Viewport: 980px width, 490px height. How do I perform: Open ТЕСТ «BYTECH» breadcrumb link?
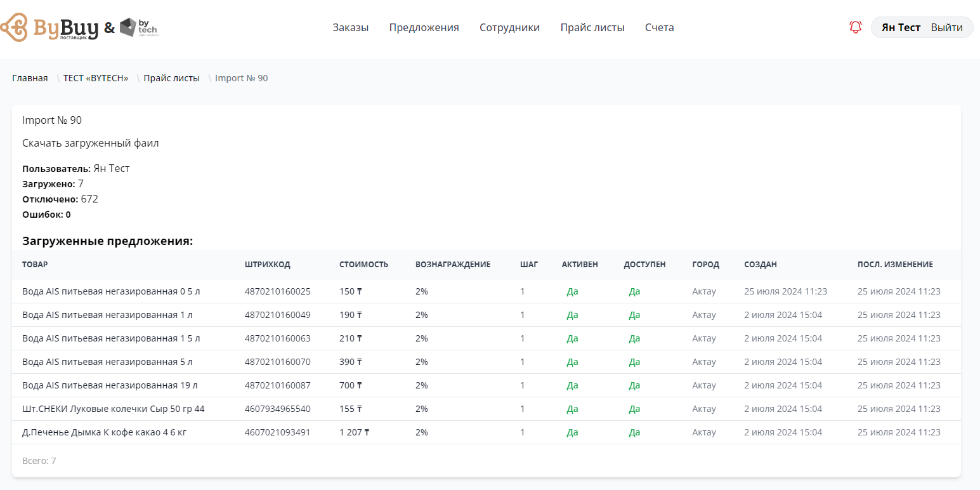tap(96, 78)
